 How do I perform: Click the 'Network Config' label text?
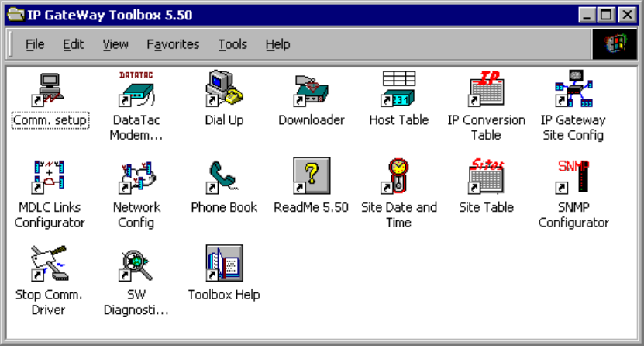pos(136,215)
